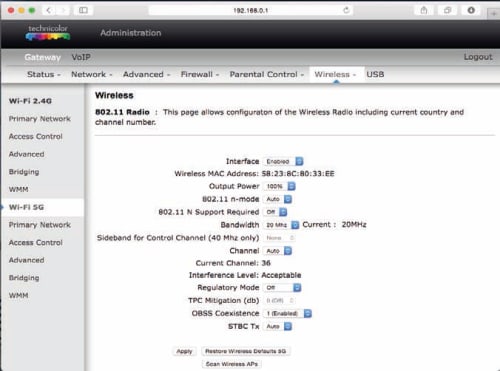Add a new tab with the plus button
Image resolution: width=500 pixels, height=371 pixels.
[493, 14]
